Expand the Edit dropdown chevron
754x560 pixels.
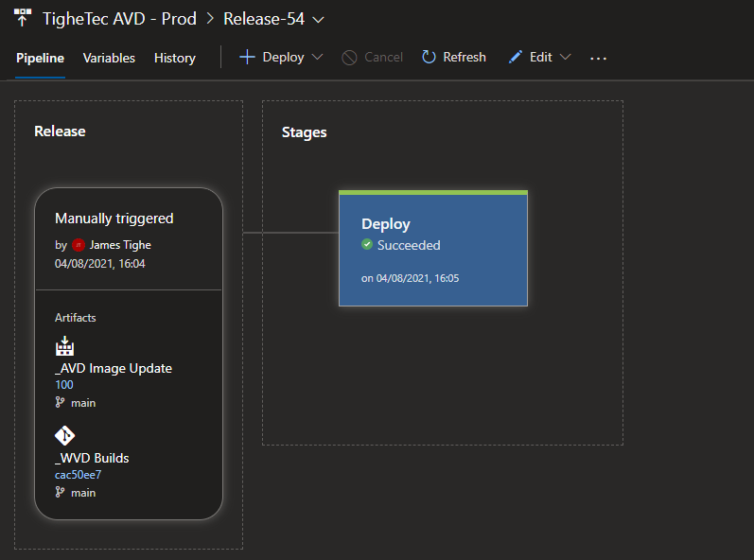566,58
